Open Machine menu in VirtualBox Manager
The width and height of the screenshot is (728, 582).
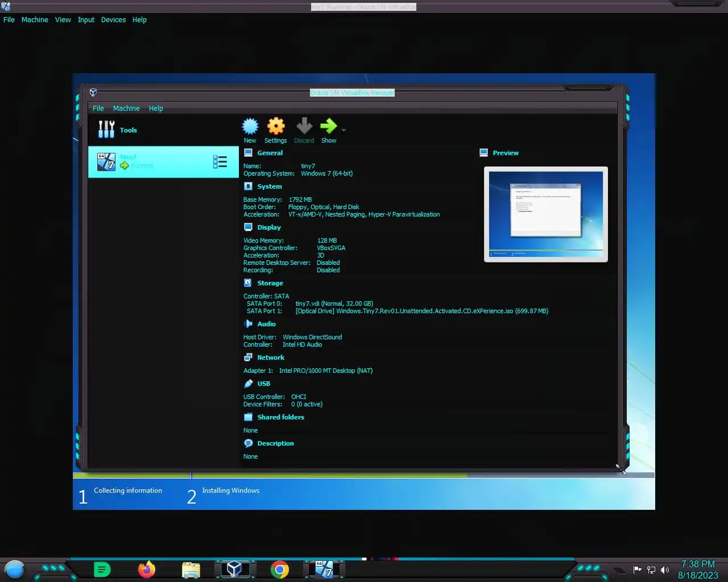[x=126, y=109]
